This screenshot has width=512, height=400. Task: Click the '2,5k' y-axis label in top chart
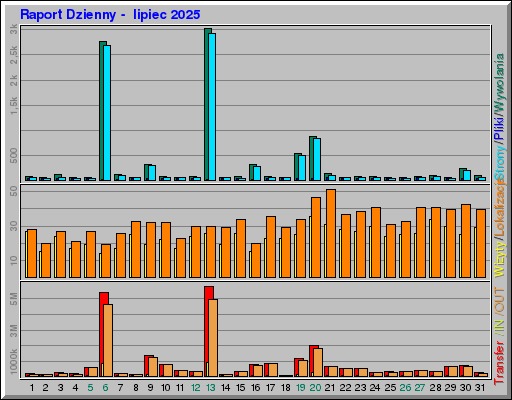click(x=14, y=55)
